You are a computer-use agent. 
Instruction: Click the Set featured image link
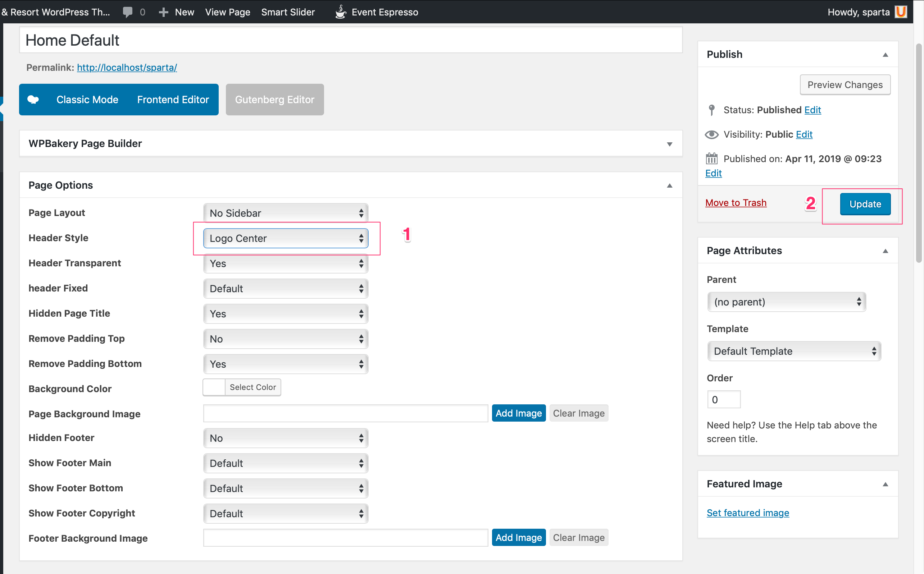pyautogui.click(x=747, y=513)
